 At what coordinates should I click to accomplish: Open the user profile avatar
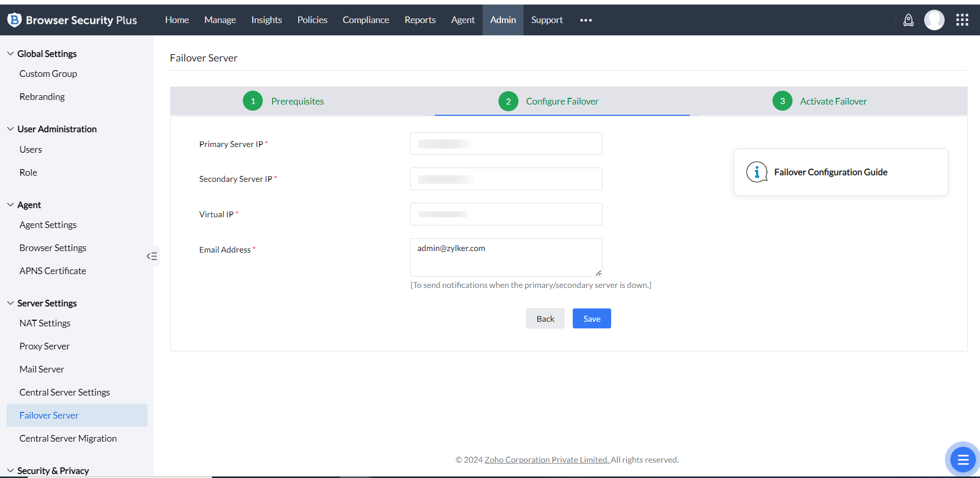pyautogui.click(x=934, y=20)
